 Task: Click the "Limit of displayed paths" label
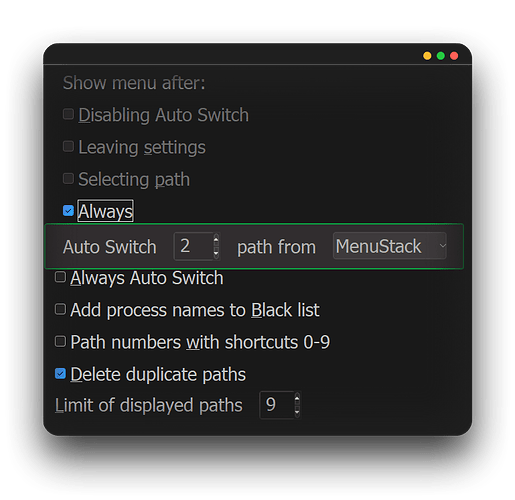pos(149,405)
